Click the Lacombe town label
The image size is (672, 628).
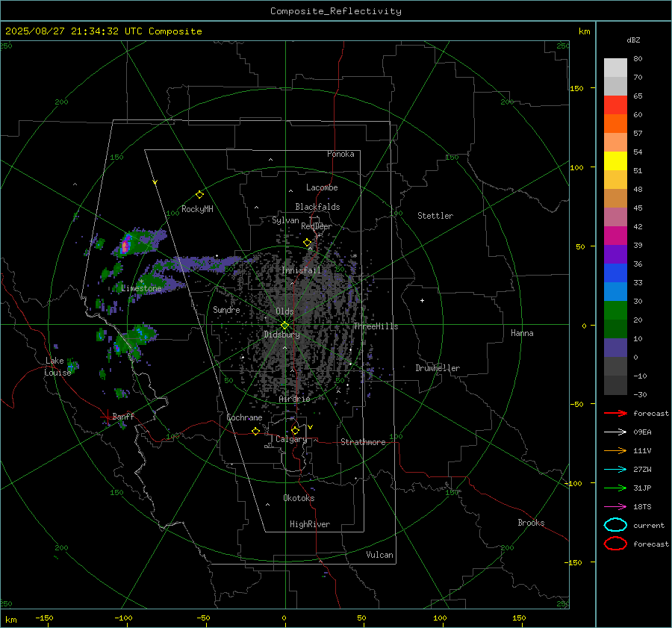pyautogui.click(x=322, y=187)
